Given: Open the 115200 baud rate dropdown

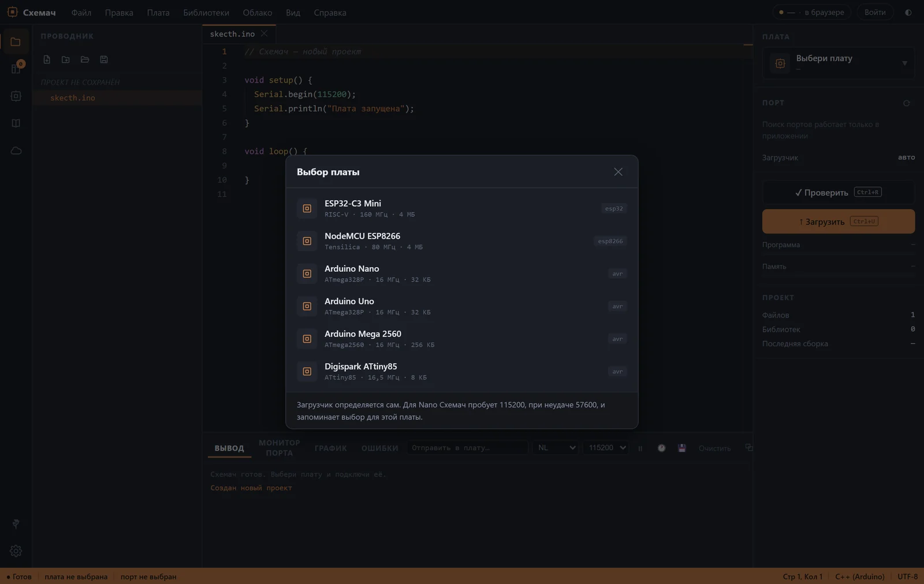Looking at the screenshot, I should (x=606, y=448).
